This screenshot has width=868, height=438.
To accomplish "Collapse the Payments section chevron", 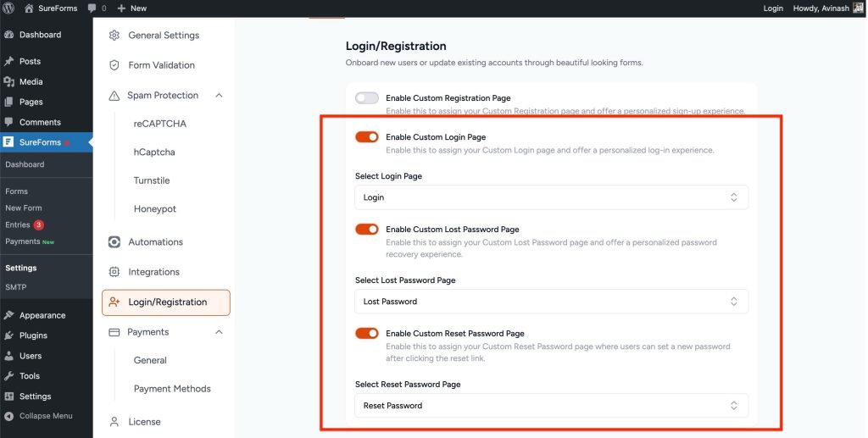I will point(219,332).
